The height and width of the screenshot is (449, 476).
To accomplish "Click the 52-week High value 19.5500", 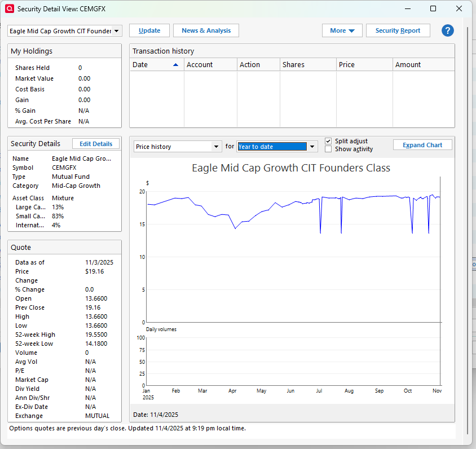I will pyautogui.click(x=96, y=334).
